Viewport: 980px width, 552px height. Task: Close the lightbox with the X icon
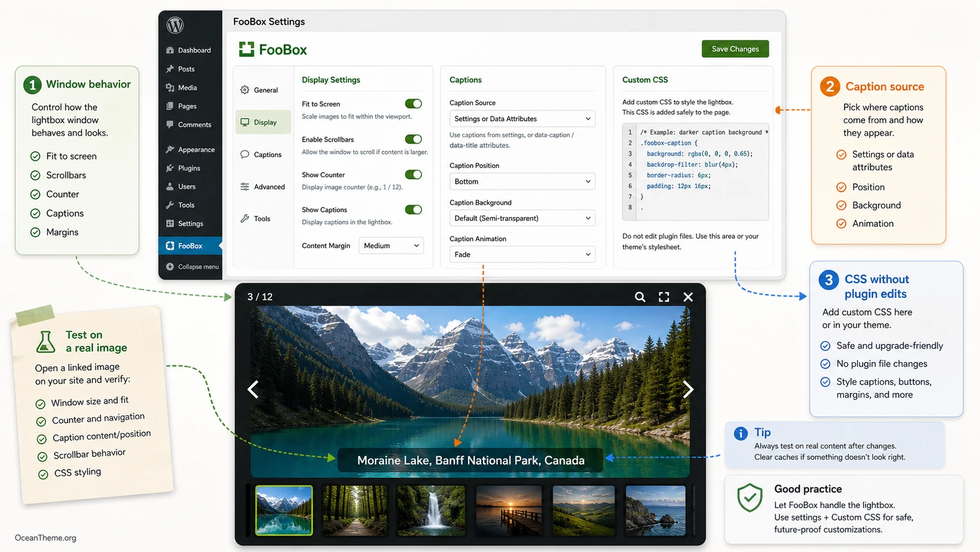[688, 297]
